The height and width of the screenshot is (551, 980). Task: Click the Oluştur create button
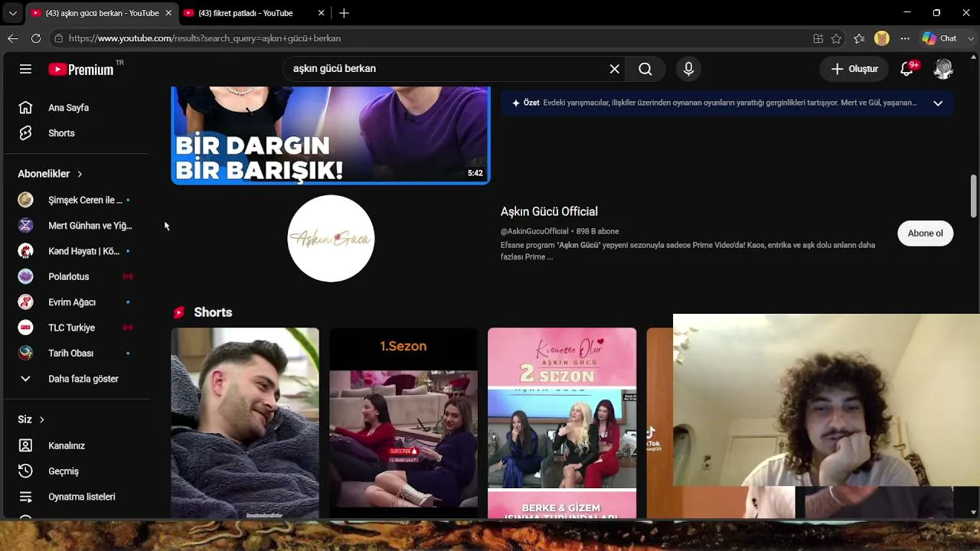[x=855, y=69]
